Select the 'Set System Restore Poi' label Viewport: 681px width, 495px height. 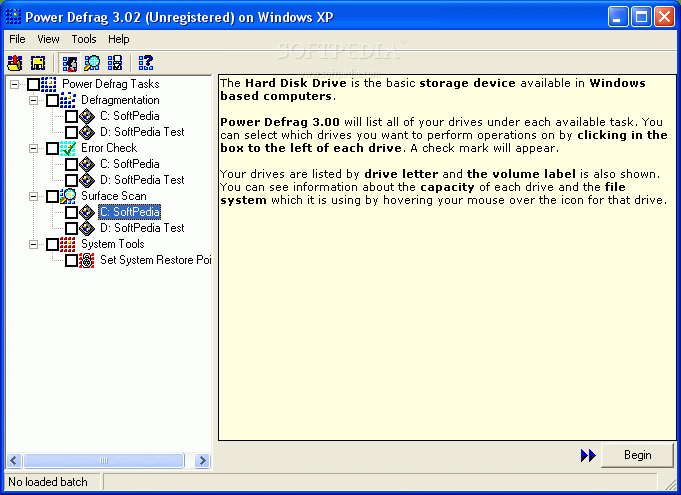155,260
